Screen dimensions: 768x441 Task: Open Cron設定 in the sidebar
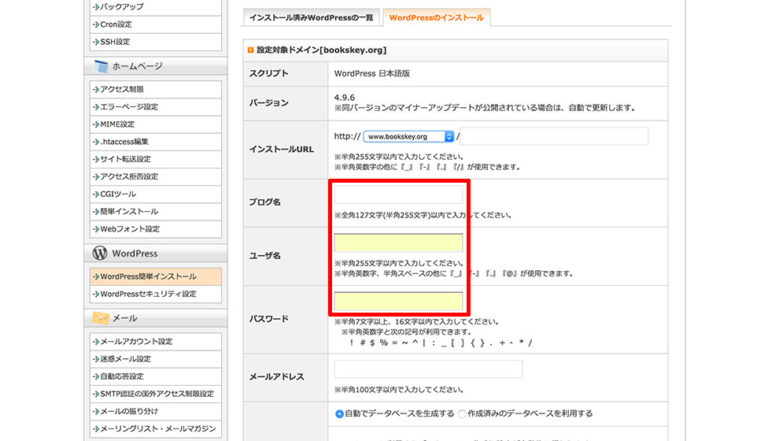click(x=116, y=24)
